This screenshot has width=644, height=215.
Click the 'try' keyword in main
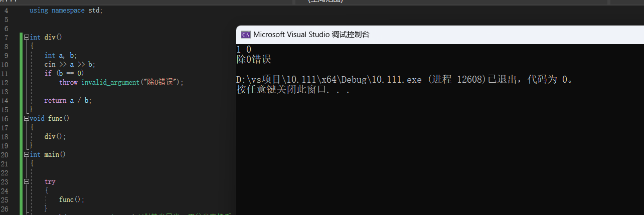point(50,181)
